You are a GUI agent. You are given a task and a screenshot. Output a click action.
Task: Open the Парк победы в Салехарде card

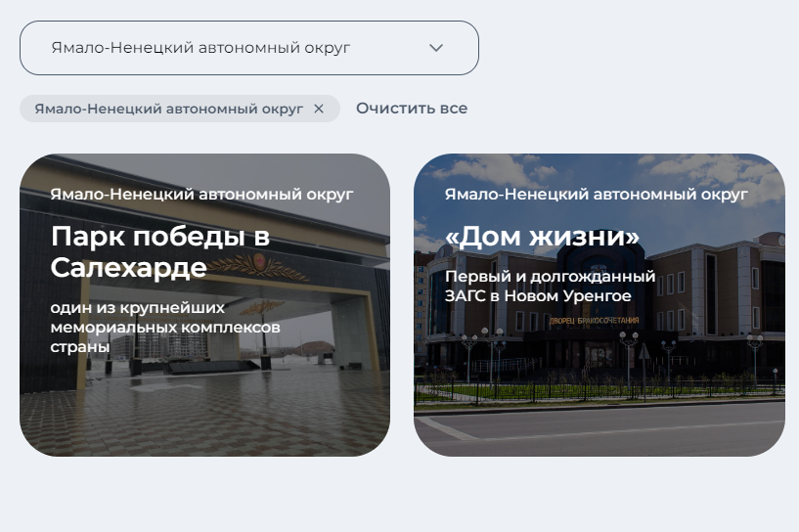204,305
